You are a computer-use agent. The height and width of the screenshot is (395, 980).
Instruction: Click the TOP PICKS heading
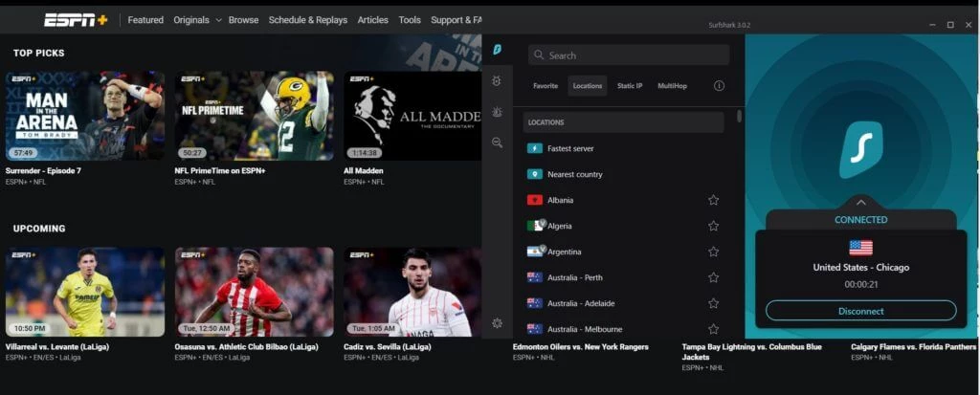[x=38, y=54]
